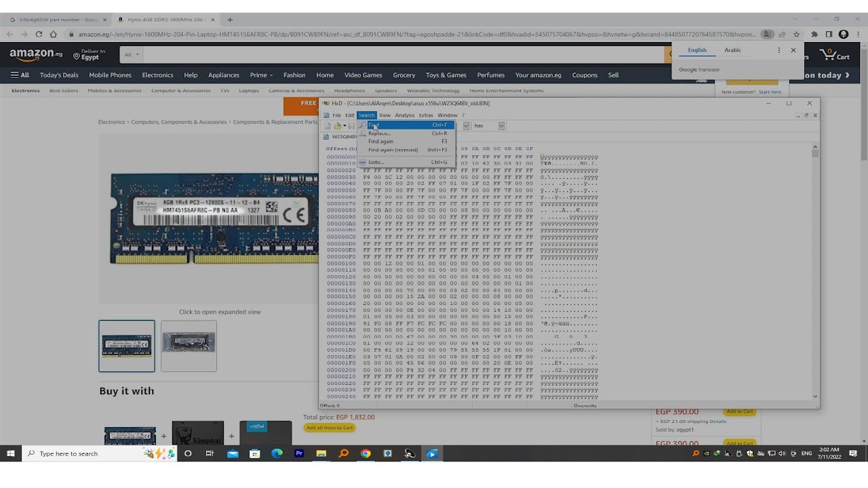The width and height of the screenshot is (868, 488).
Task: Select Arabic in Google Translate popup
Action: pyautogui.click(x=732, y=50)
